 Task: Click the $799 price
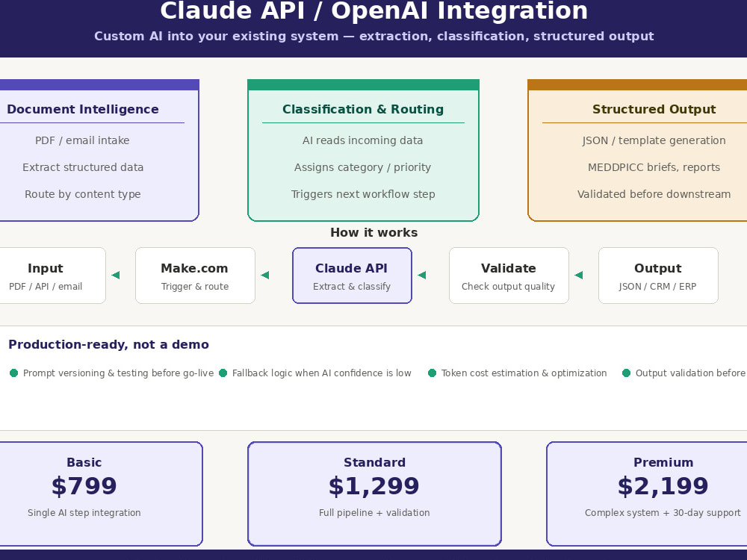[x=84, y=486]
